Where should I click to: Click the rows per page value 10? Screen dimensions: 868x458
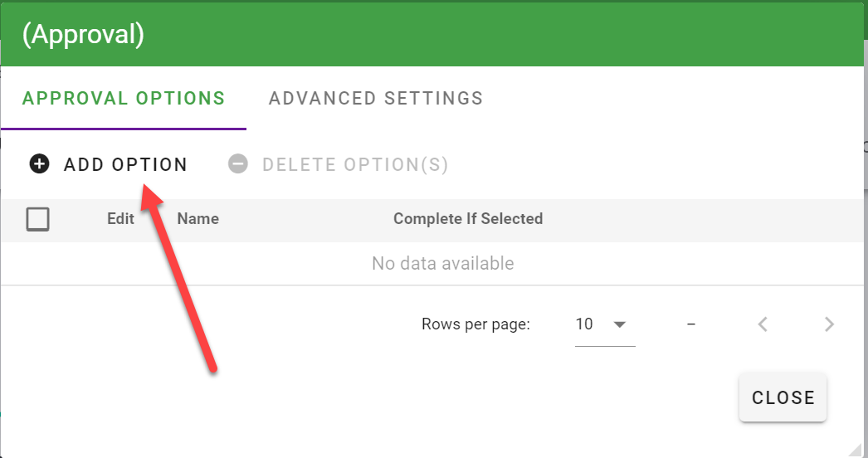(584, 324)
